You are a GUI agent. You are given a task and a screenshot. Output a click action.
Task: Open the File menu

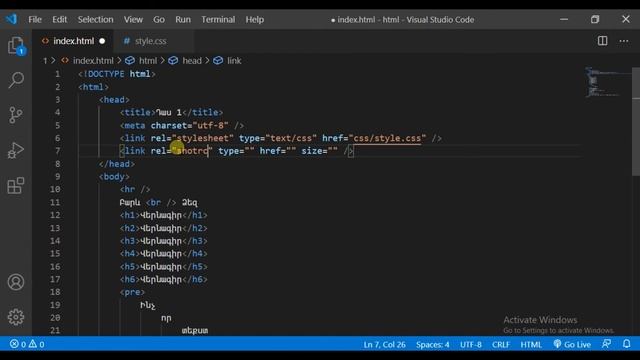click(x=35, y=19)
